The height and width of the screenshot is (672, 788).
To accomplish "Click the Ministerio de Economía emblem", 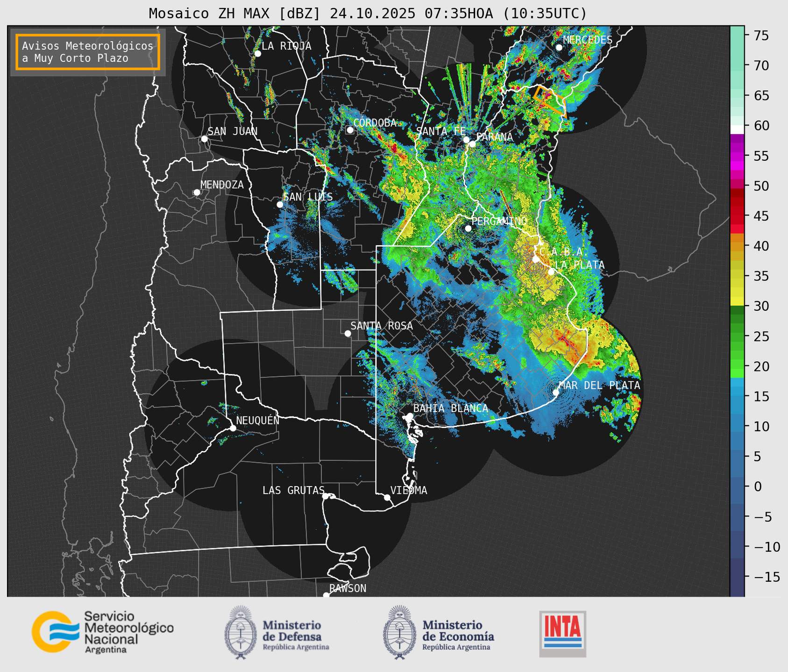I will [x=400, y=632].
